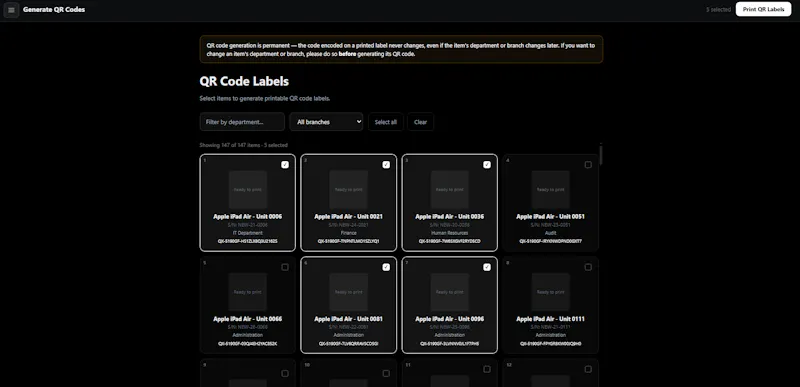The width and height of the screenshot is (800, 387).
Task: Click Unit 0081 Ready to print thumbnail
Action: pos(348,292)
